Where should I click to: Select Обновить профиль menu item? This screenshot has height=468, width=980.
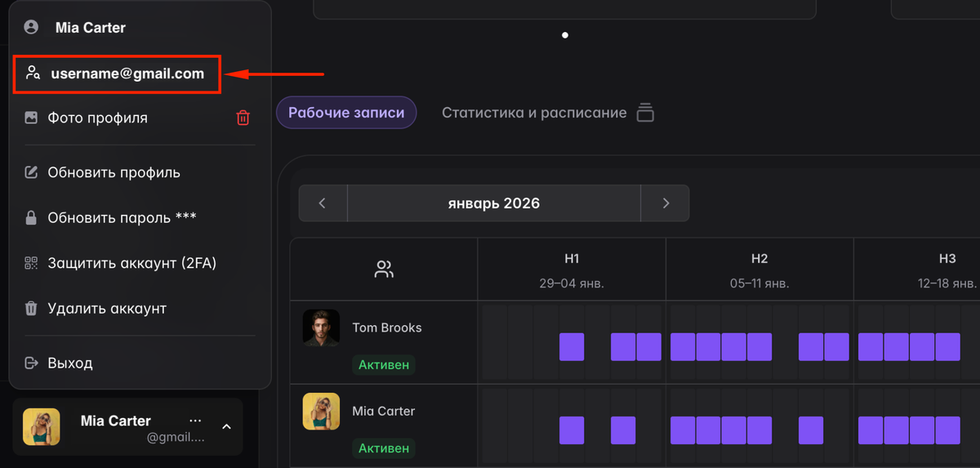click(114, 172)
